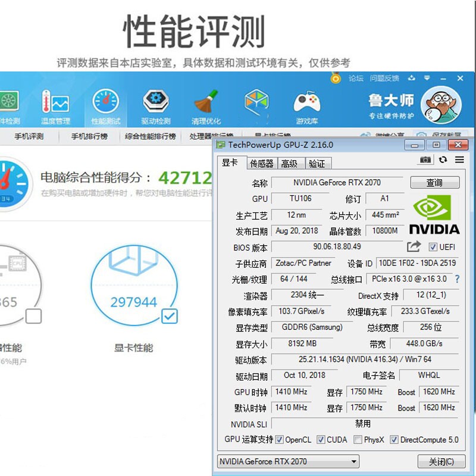Open the 论坛 forum link
The image size is (476, 476).
click(356, 79)
